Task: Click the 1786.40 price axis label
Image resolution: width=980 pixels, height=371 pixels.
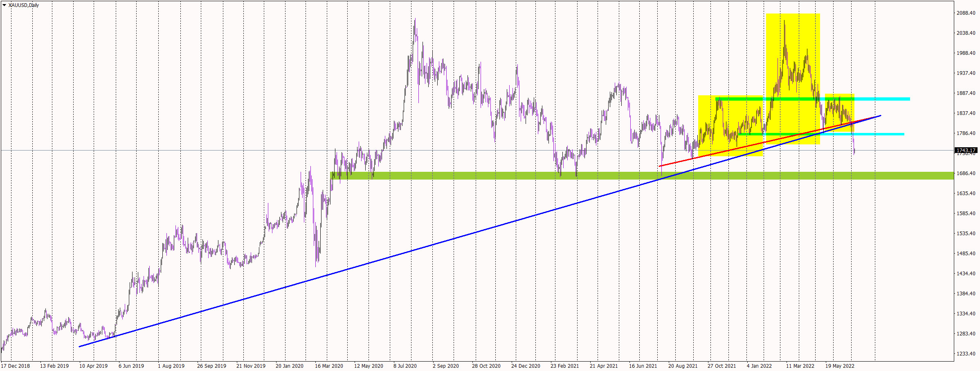Action: 966,133
